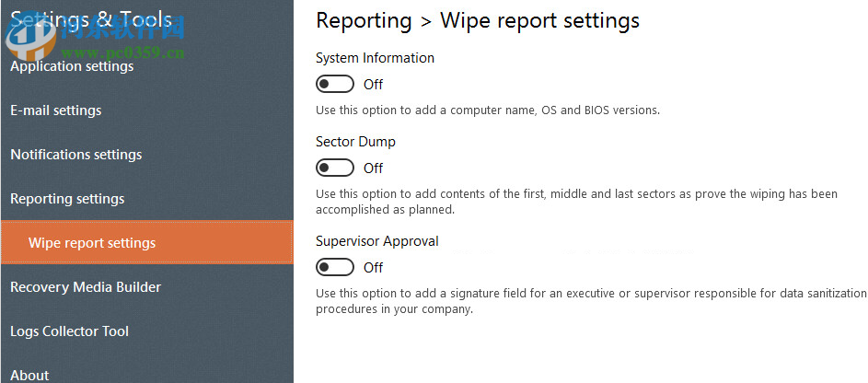Click the Sector Dump description text
This screenshot has height=383, width=868.
pos(576,201)
